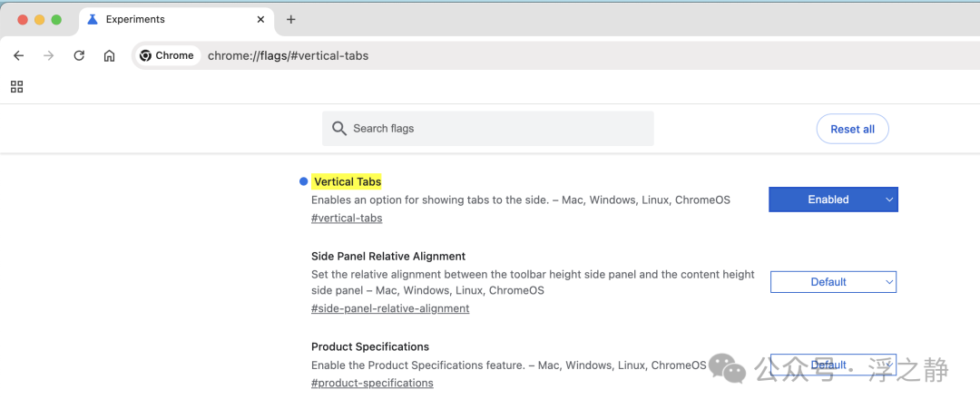Follow the #product-specifications link
This screenshot has height=409, width=980.
click(x=372, y=383)
